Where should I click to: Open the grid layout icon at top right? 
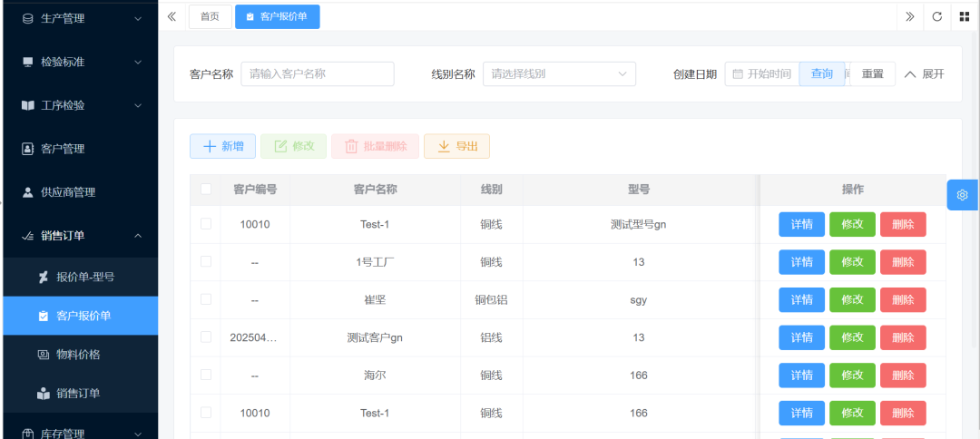coord(965,16)
